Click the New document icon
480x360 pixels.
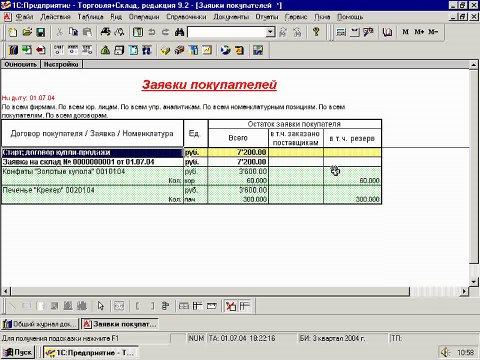pos(13,32)
